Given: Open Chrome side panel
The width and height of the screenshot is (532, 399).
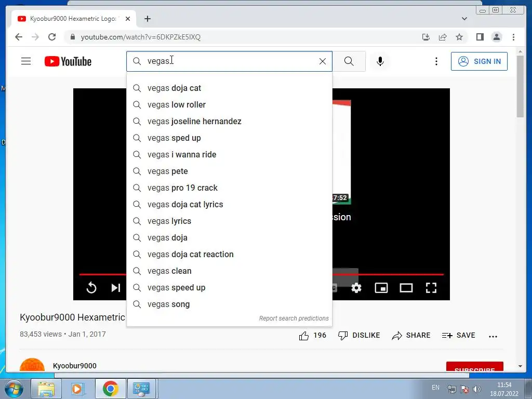Looking at the screenshot, I should click(480, 37).
